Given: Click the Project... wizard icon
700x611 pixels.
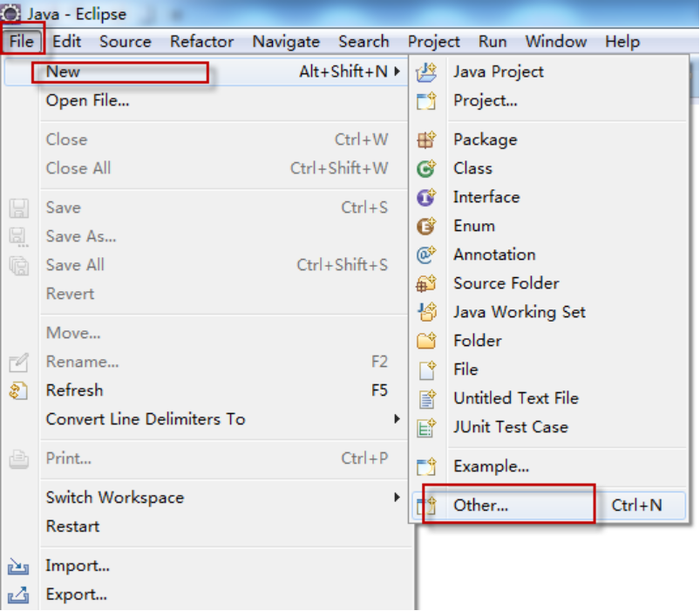Looking at the screenshot, I should tap(426, 101).
